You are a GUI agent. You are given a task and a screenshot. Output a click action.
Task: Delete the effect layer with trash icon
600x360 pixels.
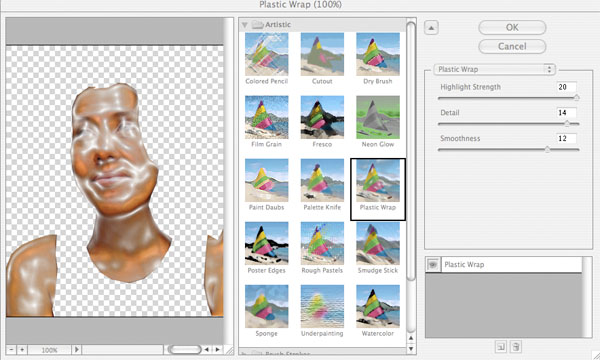pos(515,347)
